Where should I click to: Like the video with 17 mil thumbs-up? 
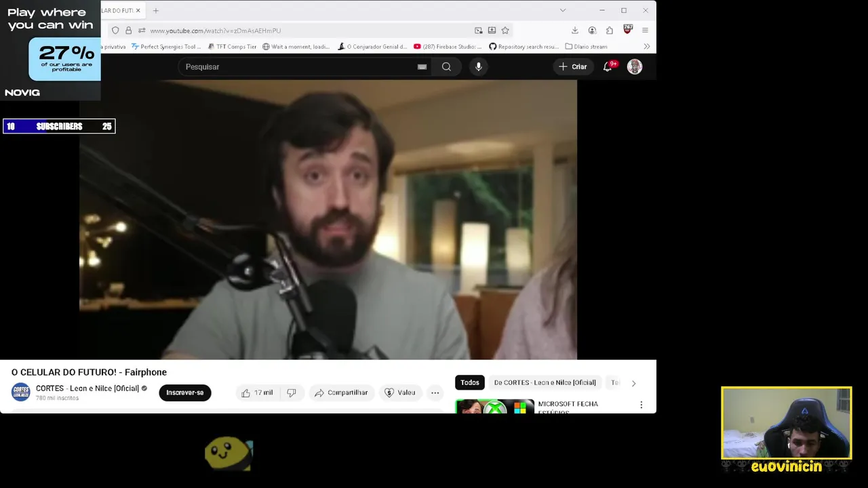pyautogui.click(x=256, y=392)
